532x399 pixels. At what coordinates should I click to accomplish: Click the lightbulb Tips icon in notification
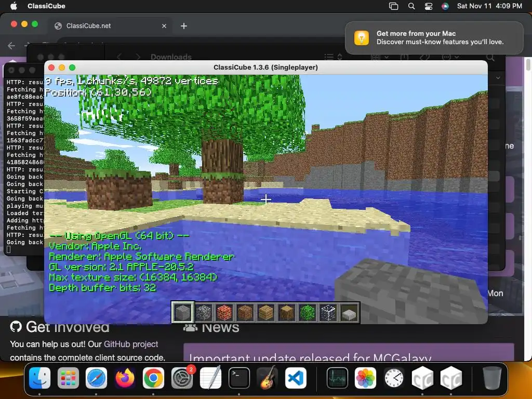(362, 37)
